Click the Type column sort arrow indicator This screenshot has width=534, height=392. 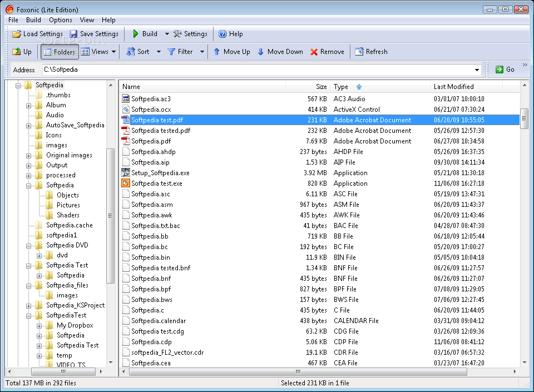coord(359,87)
